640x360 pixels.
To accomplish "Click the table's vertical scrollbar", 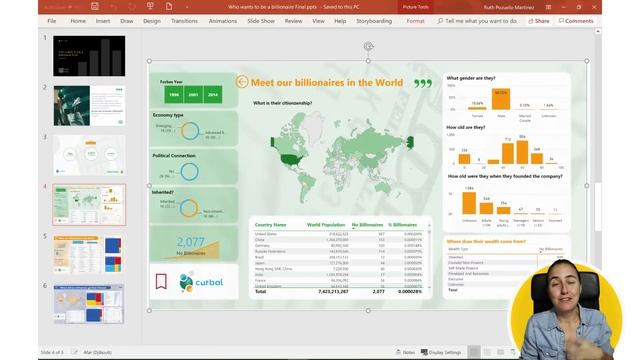I will click(429, 256).
